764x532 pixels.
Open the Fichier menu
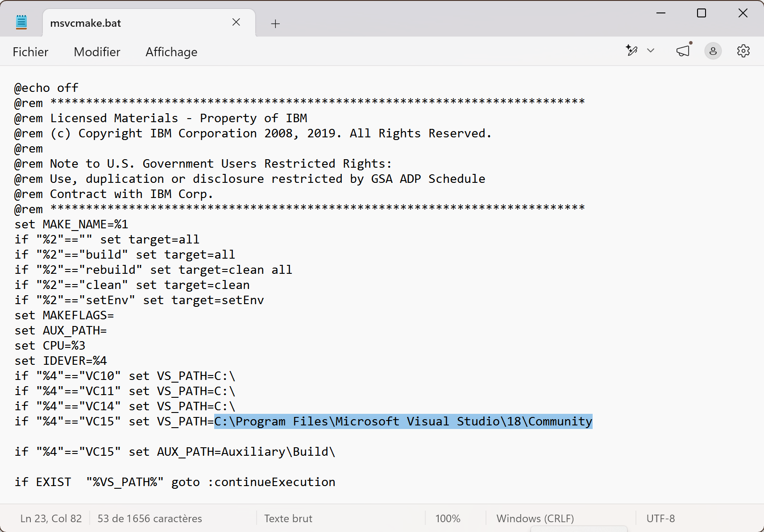(x=30, y=52)
